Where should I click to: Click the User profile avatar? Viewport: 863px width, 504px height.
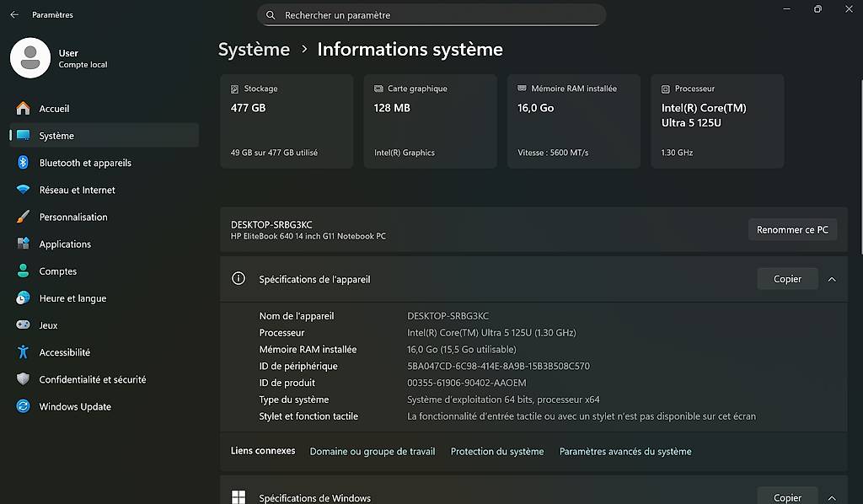click(x=29, y=57)
